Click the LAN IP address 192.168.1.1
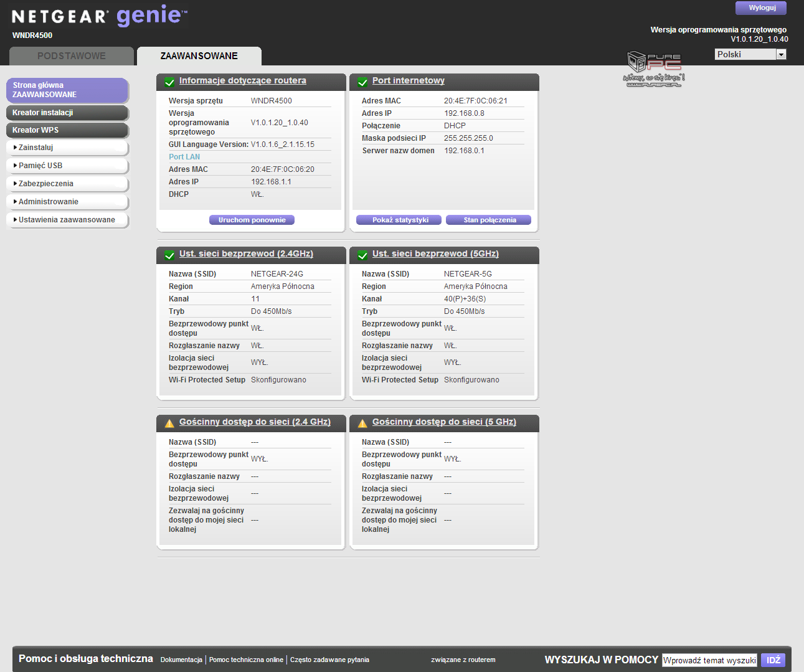The height and width of the screenshot is (672, 804). coord(271,182)
